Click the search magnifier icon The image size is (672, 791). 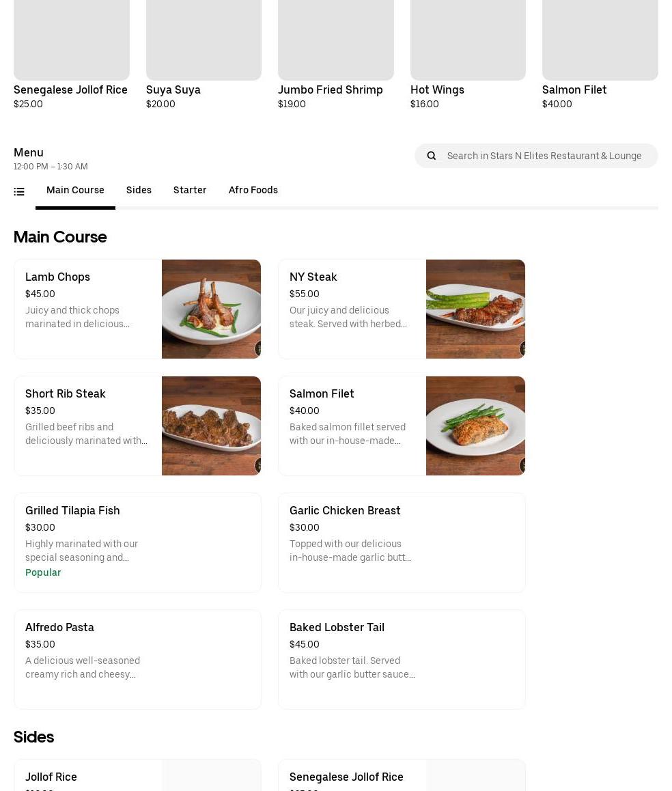[x=432, y=156]
